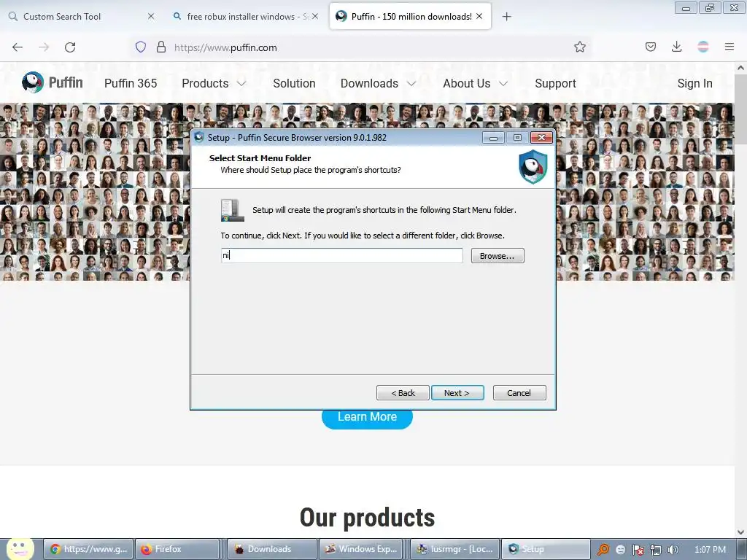Open the Solution nav item
Image resolution: width=747 pixels, height=560 pixels.
pos(294,83)
